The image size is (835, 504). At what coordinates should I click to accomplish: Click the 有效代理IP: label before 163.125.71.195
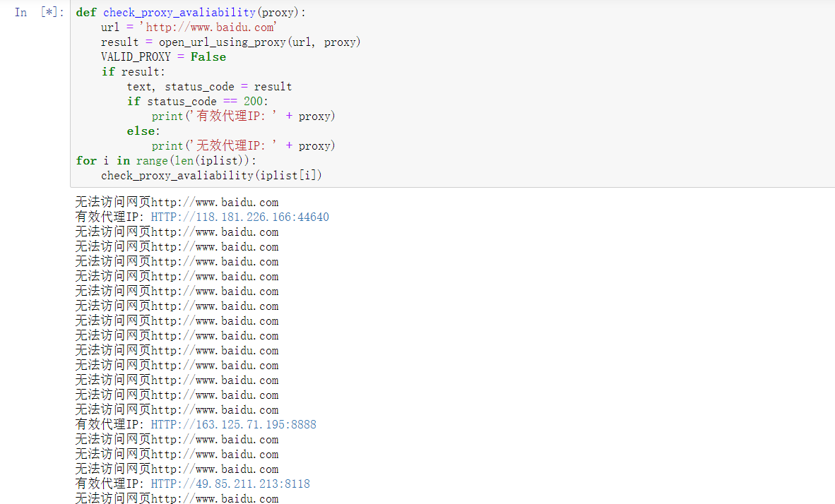pos(109,425)
